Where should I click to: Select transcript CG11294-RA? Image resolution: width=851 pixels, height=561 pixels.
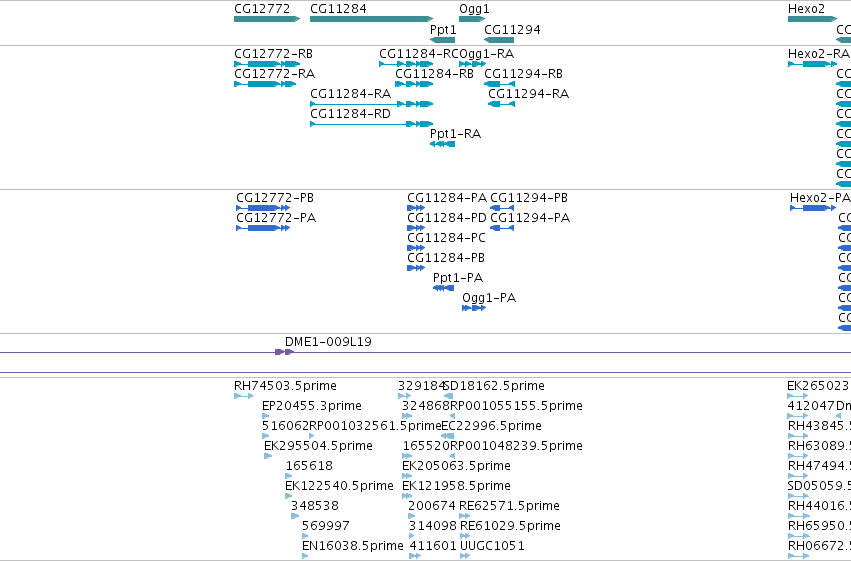pyautogui.click(x=501, y=104)
